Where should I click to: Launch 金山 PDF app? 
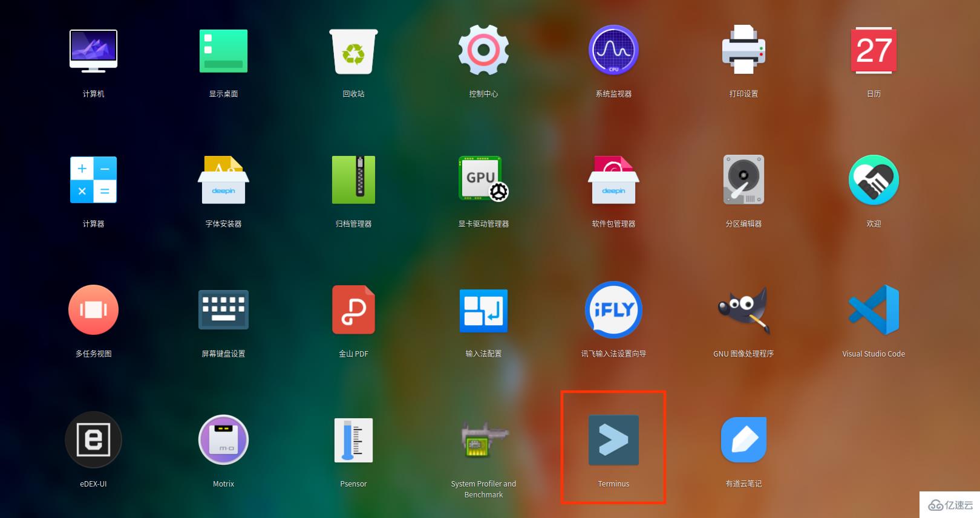(x=353, y=310)
